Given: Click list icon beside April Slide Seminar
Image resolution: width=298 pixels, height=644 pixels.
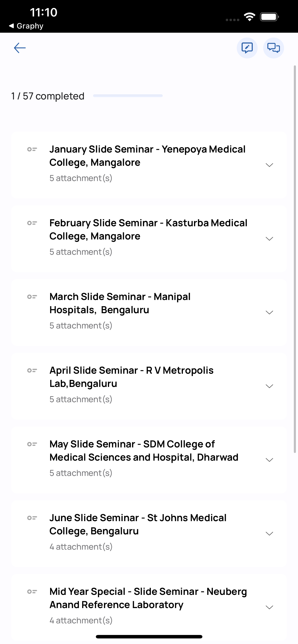Looking at the screenshot, I should point(32,370).
